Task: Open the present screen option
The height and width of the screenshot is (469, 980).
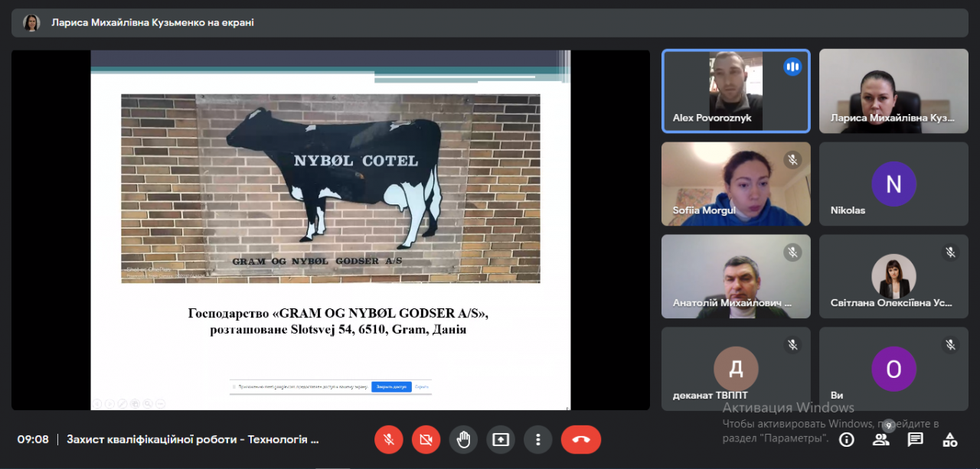Action: [501, 439]
